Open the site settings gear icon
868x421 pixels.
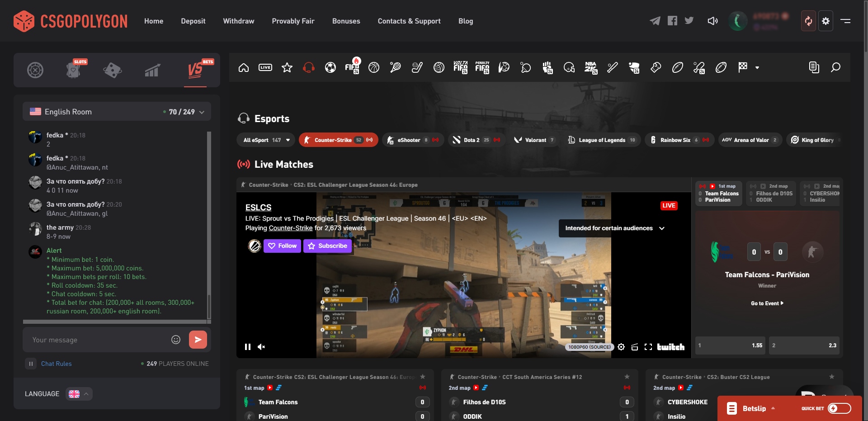(x=826, y=21)
